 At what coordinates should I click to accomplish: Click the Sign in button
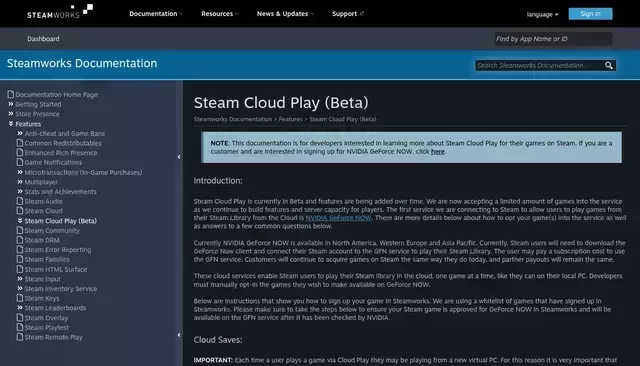(590, 14)
